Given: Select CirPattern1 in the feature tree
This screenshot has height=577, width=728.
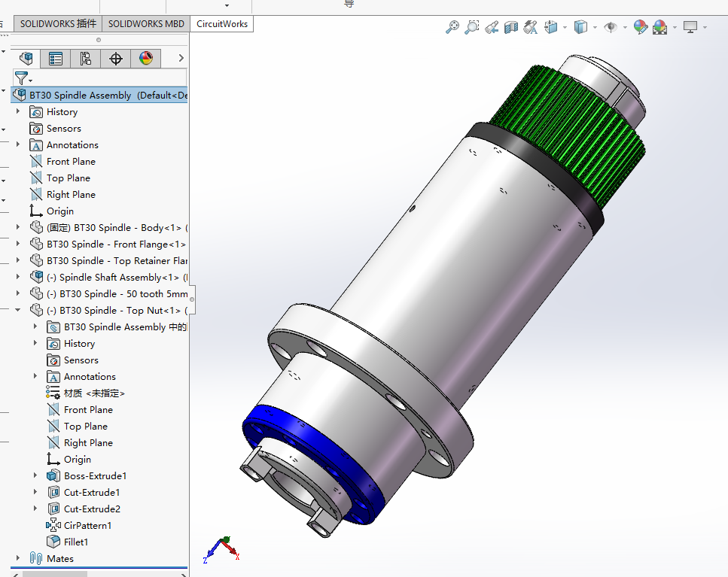Looking at the screenshot, I should [x=87, y=525].
